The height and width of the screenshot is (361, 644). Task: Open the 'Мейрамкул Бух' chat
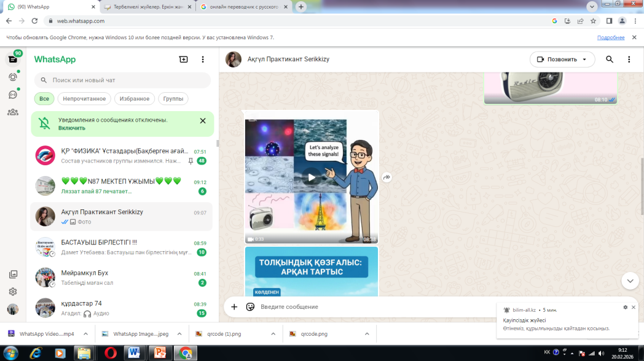(x=122, y=278)
